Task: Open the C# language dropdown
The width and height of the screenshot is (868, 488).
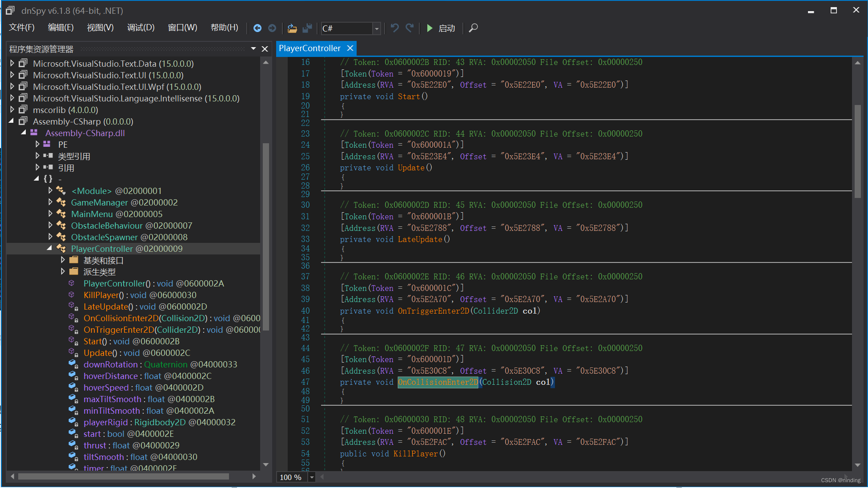Action: tap(377, 28)
